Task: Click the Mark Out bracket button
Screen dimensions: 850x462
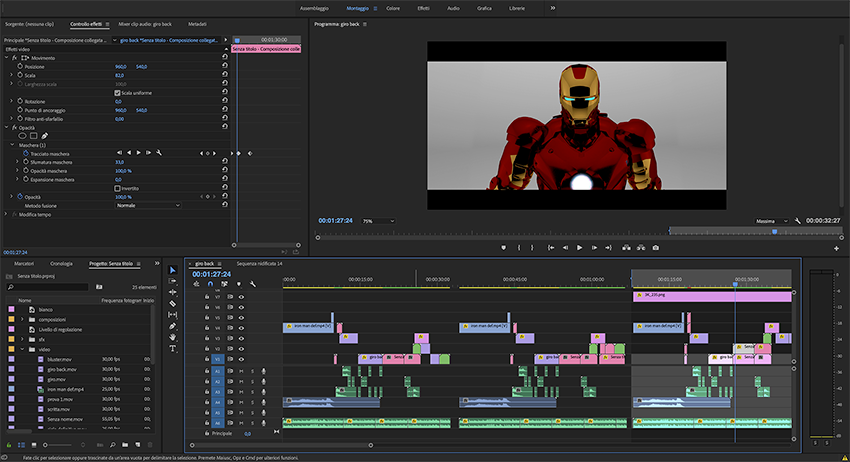Action: coord(532,248)
